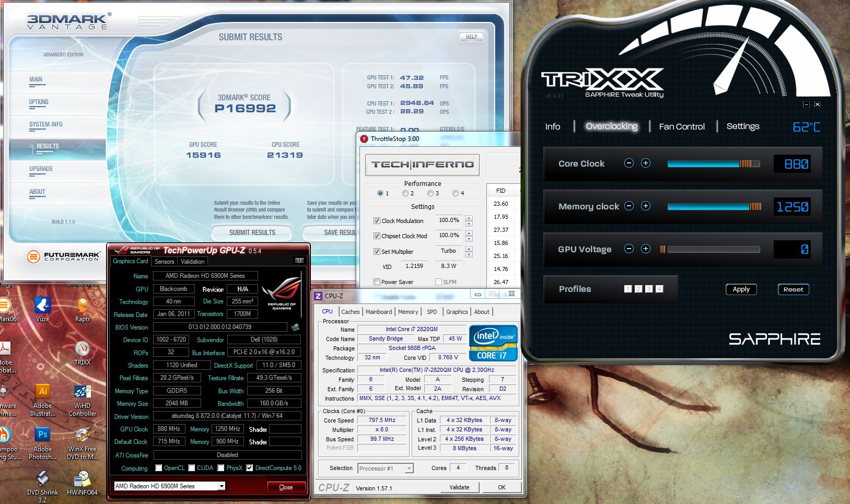Switch to TRIXX Info tab
Screen dimensions: 850x504
click(x=553, y=126)
